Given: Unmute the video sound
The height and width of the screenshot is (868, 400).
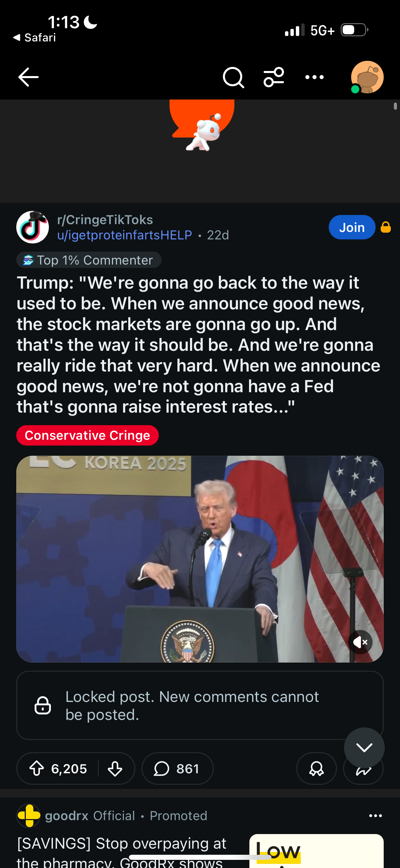Looking at the screenshot, I should (360, 642).
